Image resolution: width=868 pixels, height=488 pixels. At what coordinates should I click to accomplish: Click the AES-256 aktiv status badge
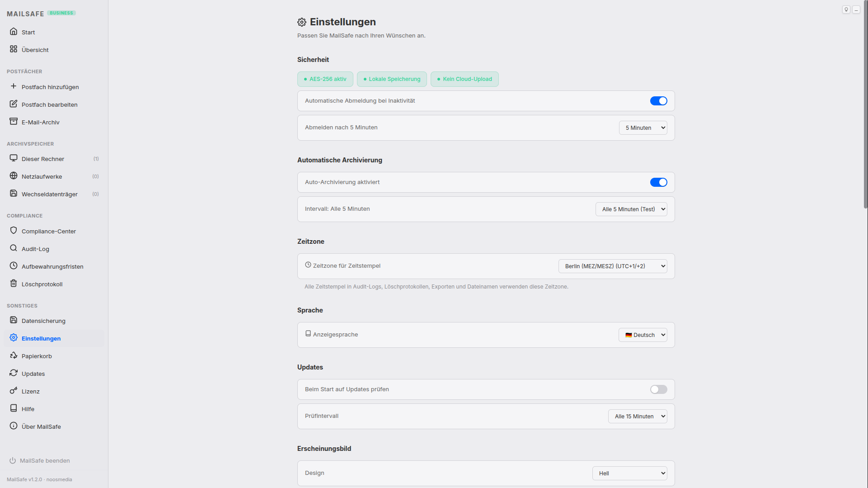tap(325, 79)
